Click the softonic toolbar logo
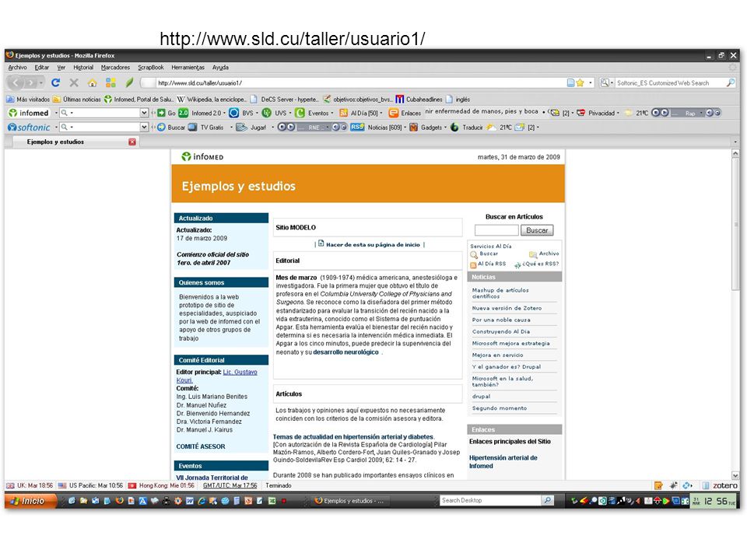Viewport: 747px width, 560px height. click(x=29, y=127)
